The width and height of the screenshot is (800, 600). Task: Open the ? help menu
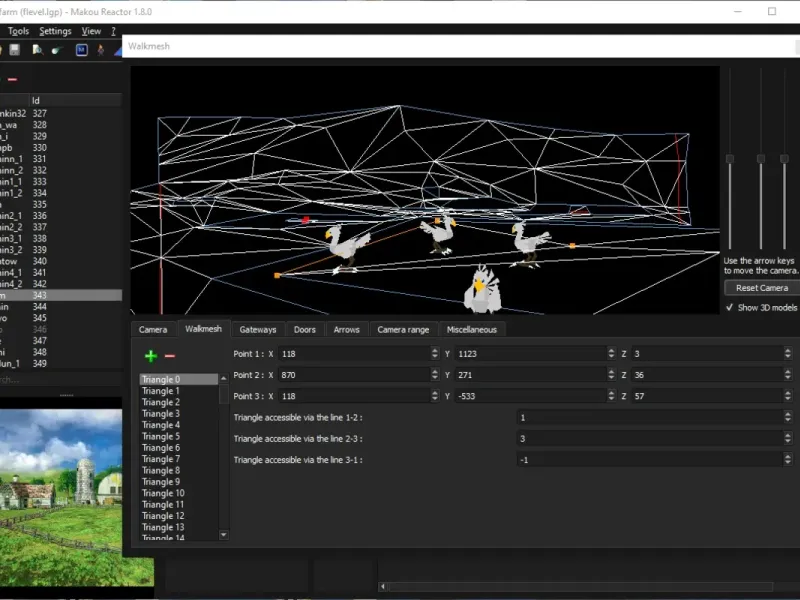pyautogui.click(x=113, y=31)
